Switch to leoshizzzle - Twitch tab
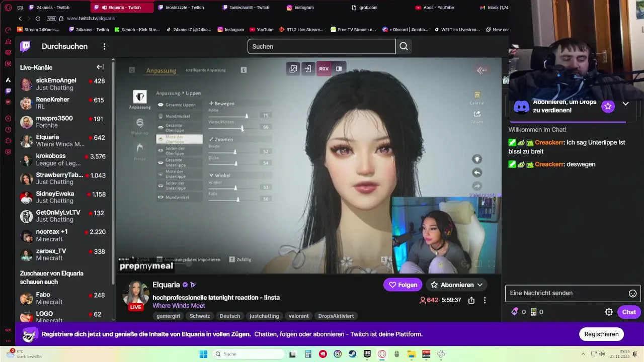The height and width of the screenshot is (362, 644). pos(185,8)
